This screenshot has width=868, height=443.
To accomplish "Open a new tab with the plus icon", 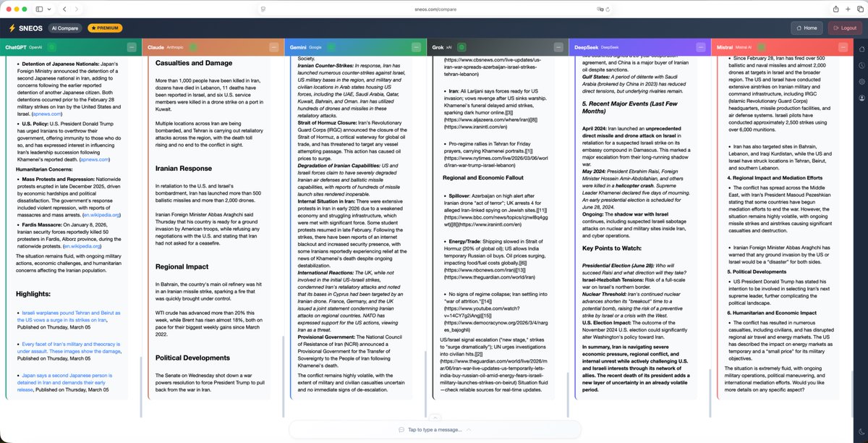I will (846, 9).
